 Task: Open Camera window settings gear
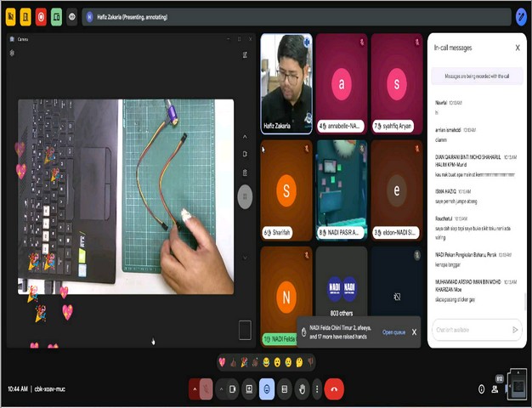(12, 53)
